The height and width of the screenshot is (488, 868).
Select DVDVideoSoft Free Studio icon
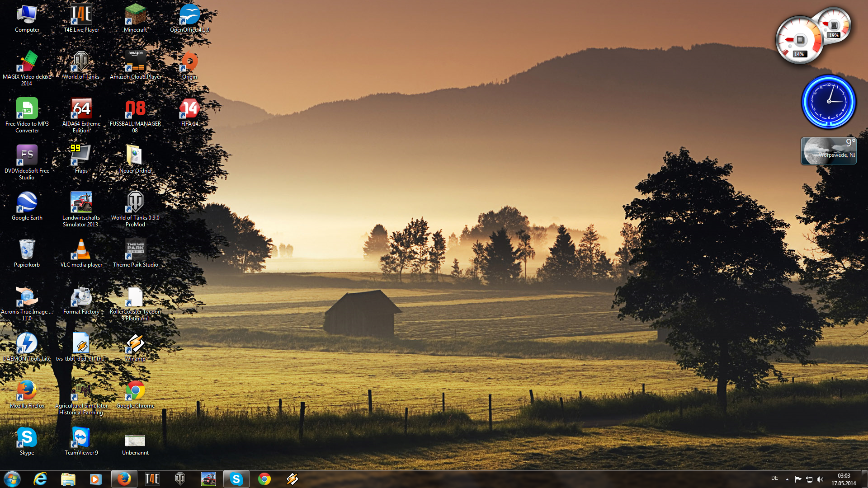(27, 163)
